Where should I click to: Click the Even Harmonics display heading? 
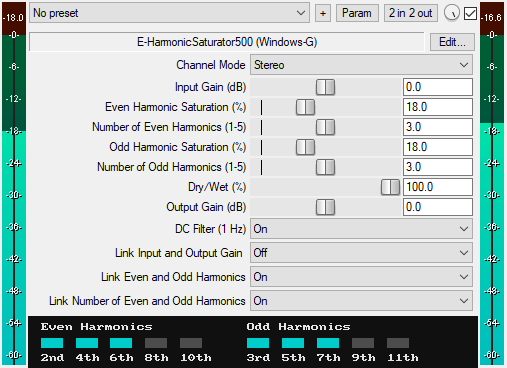point(96,327)
